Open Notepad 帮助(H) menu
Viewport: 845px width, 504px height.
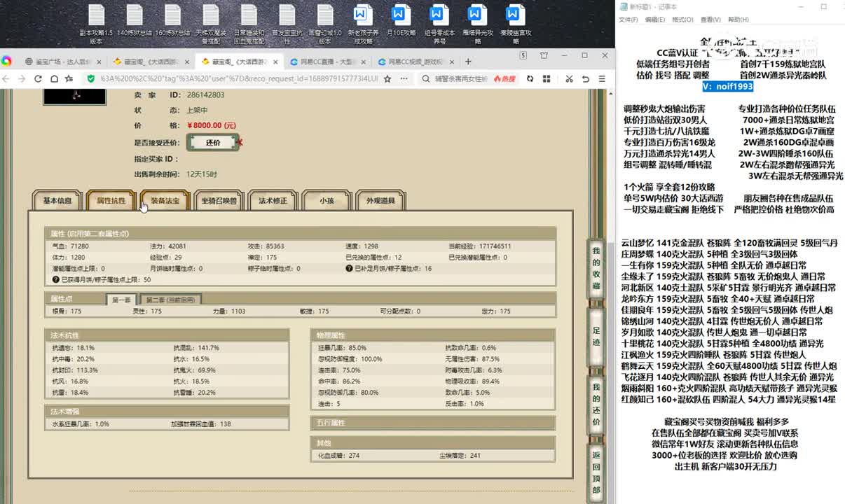tap(738, 20)
